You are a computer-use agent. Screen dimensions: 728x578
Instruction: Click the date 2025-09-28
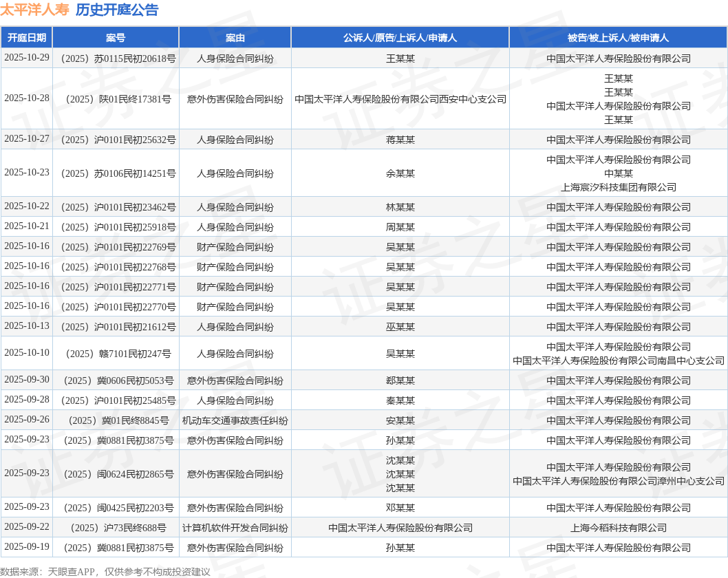[26, 400]
